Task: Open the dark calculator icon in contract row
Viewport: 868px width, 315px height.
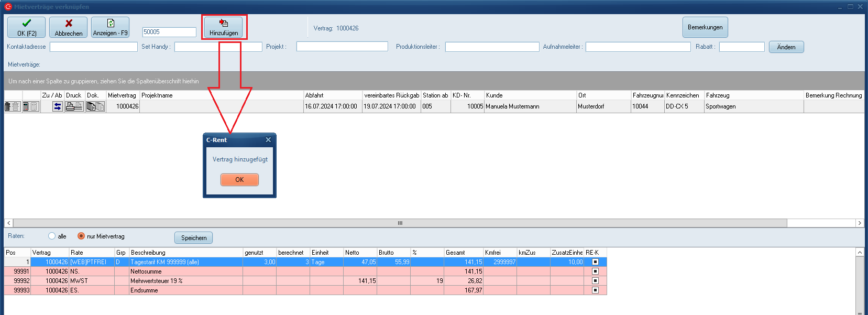Action: 26,106
